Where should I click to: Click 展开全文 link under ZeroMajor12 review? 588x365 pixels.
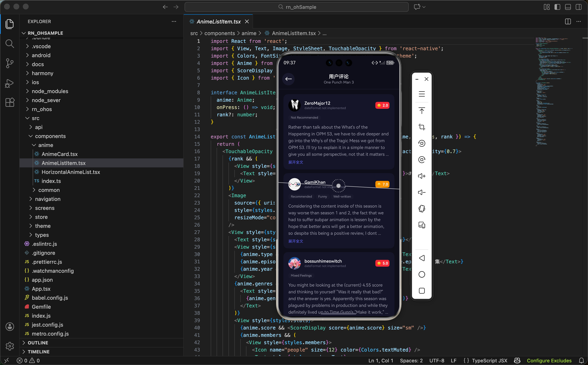[295, 162]
